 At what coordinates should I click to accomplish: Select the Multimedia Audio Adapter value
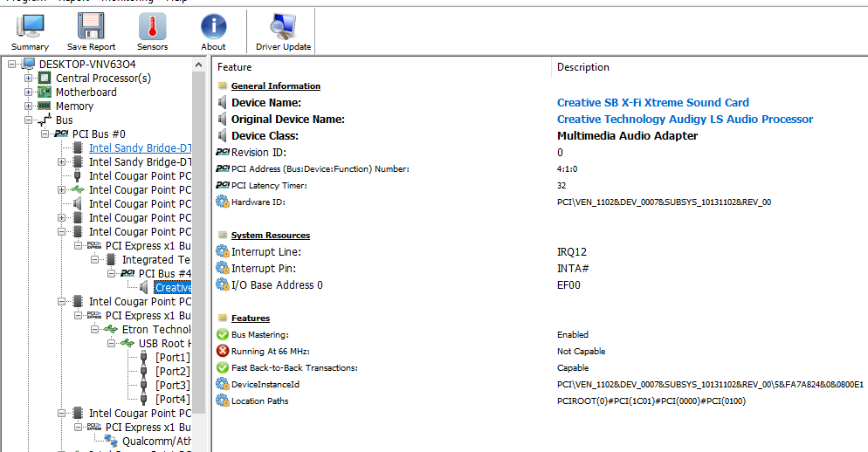pyautogui.click(x=627, y=135)
